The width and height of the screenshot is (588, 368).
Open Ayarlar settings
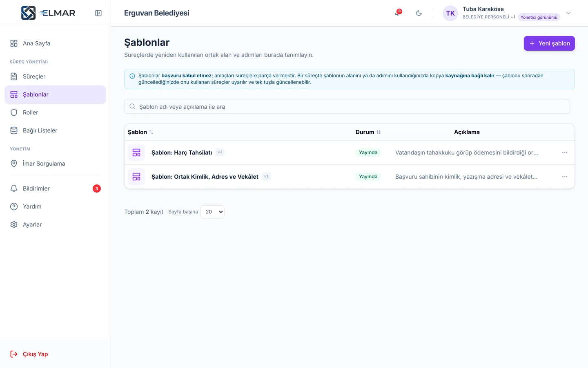(55, 224)
